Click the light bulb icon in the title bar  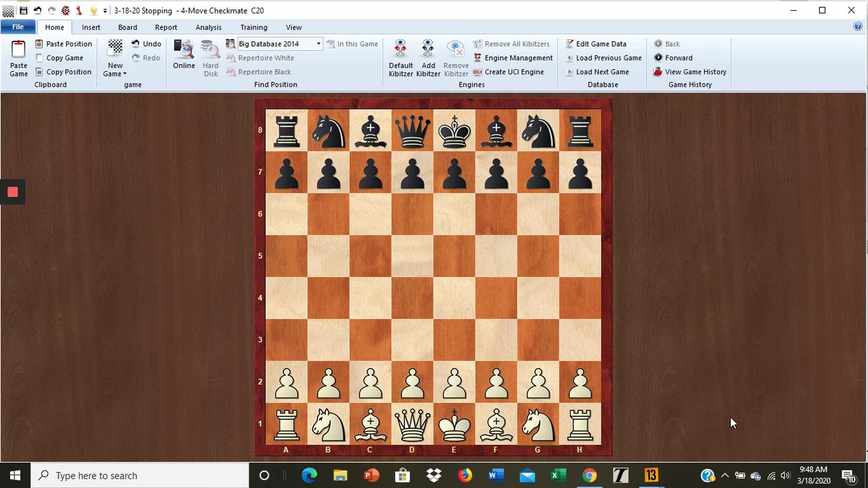94,11
